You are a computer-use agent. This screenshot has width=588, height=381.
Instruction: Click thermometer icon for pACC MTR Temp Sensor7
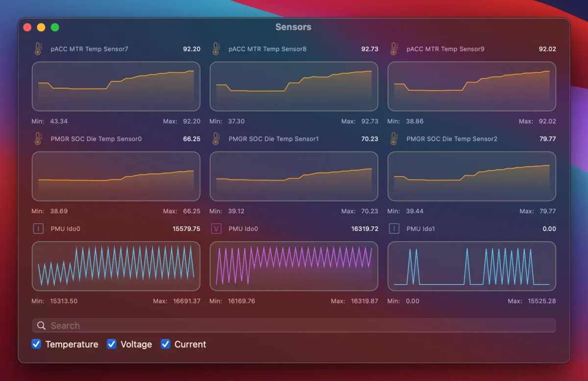pyautogui.click(x=38, y=49)
